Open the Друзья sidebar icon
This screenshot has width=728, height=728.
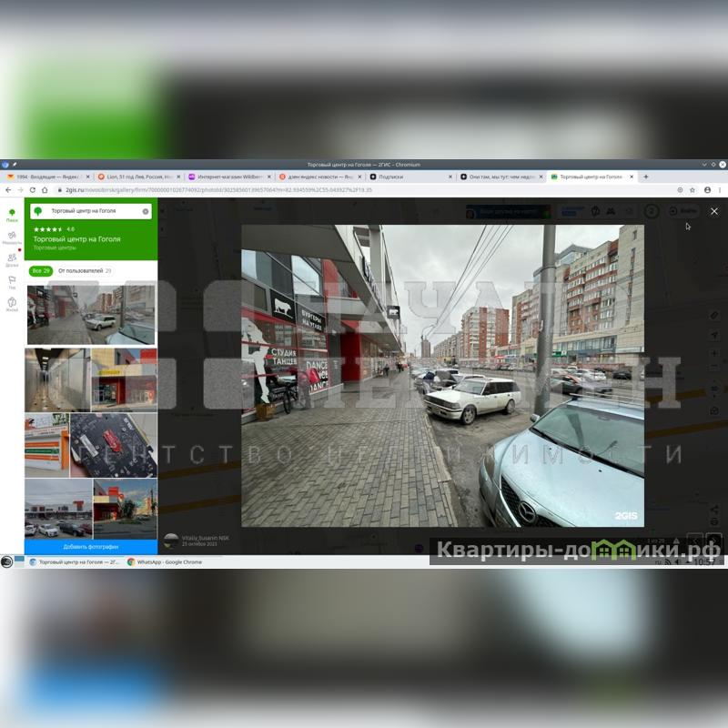tap(12, 259)
